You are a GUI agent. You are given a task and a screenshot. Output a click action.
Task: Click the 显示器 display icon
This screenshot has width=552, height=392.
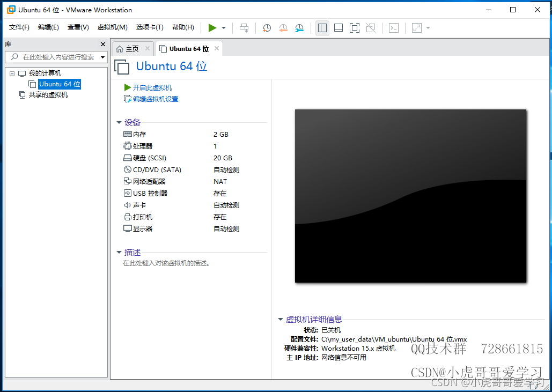click(128, 229)
